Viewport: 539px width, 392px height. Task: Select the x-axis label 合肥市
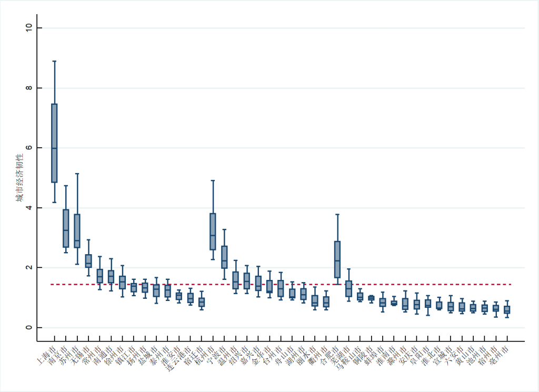(330, 356)
